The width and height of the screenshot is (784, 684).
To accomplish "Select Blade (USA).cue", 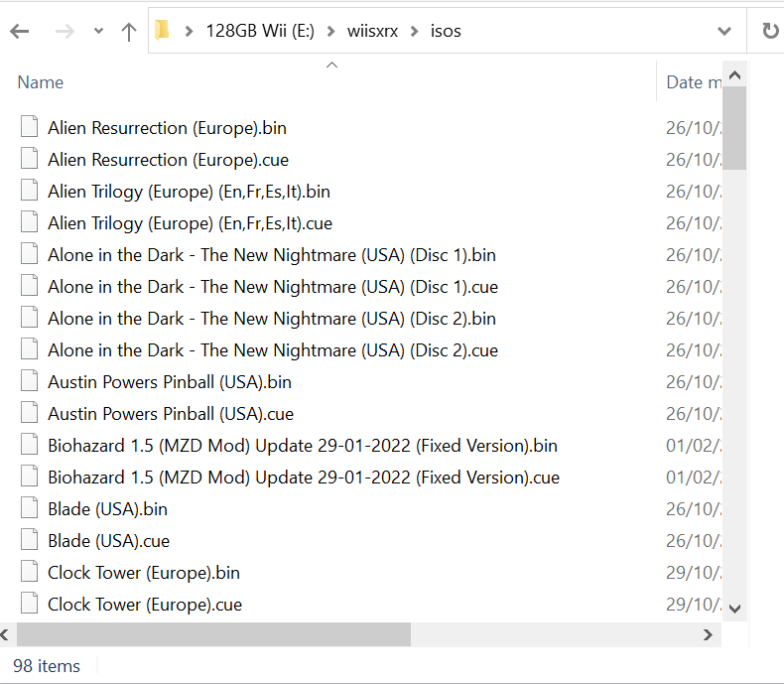I will (108, 540).
